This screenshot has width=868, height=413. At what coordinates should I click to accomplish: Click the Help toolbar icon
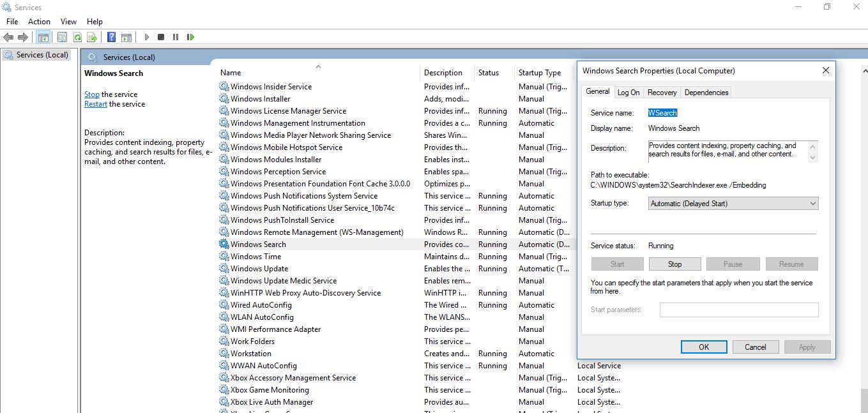click(110, 37)
